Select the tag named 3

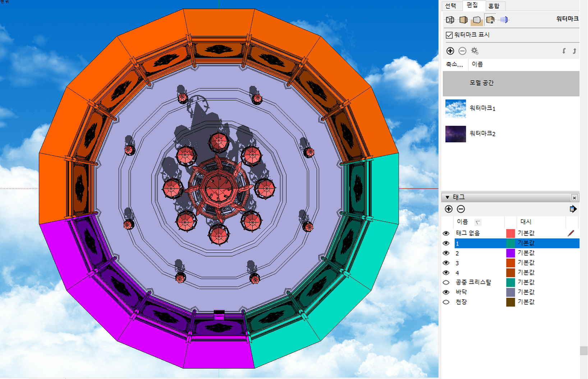coord(478,263)
